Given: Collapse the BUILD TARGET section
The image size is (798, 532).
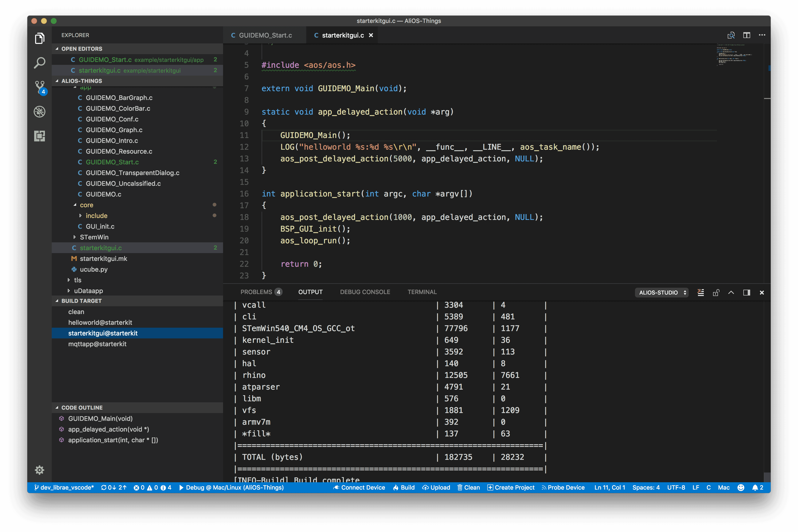Looking at the screenshot, I should click(82, 301).
